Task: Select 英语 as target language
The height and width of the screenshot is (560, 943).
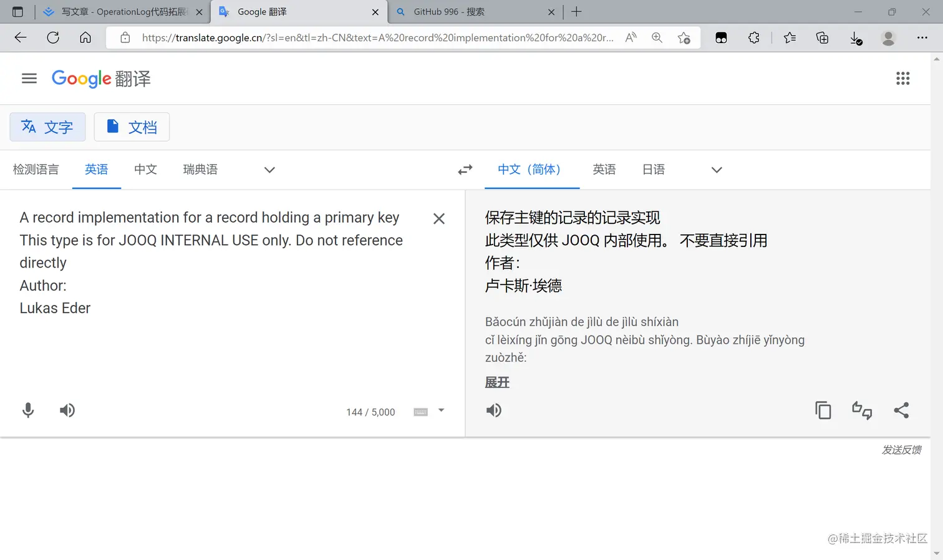Action: click(604, 170)
